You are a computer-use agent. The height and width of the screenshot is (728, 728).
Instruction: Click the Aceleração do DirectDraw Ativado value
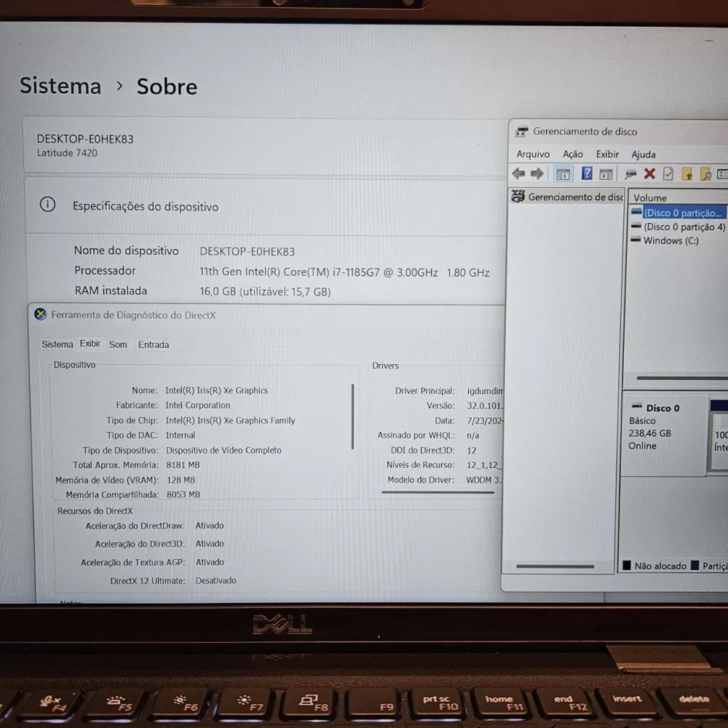click(x=210, y=526)
